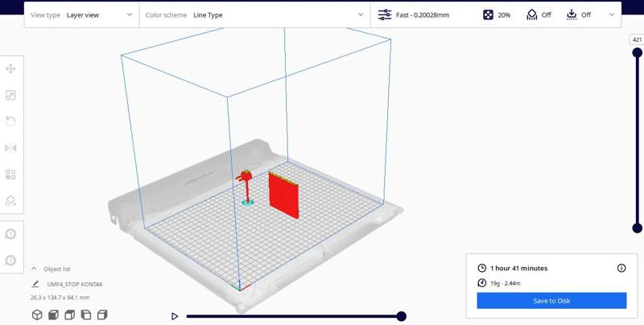Click the build plate adhesion icon

click(572, 14)
